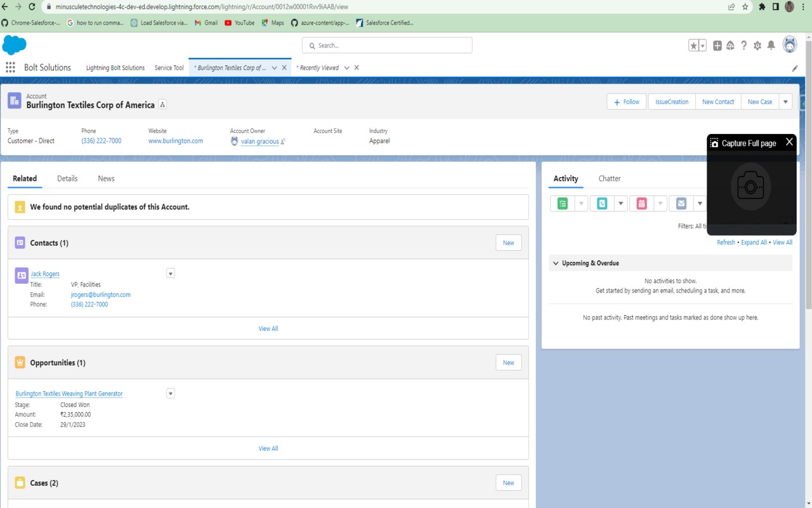Viewport: 812px width, 508px height.
Task: Open Chrome extensions puzzle icon
Action: pyautogui.click(x=762, y=7)
